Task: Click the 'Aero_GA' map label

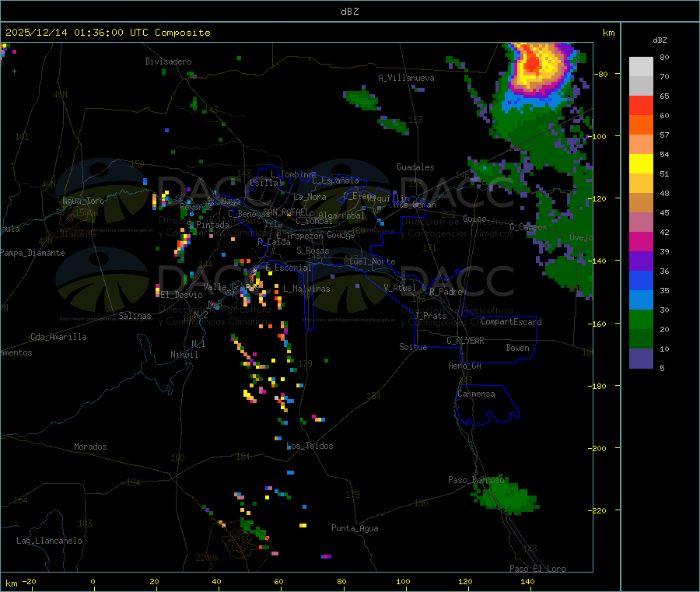Action: coord(465,366)
